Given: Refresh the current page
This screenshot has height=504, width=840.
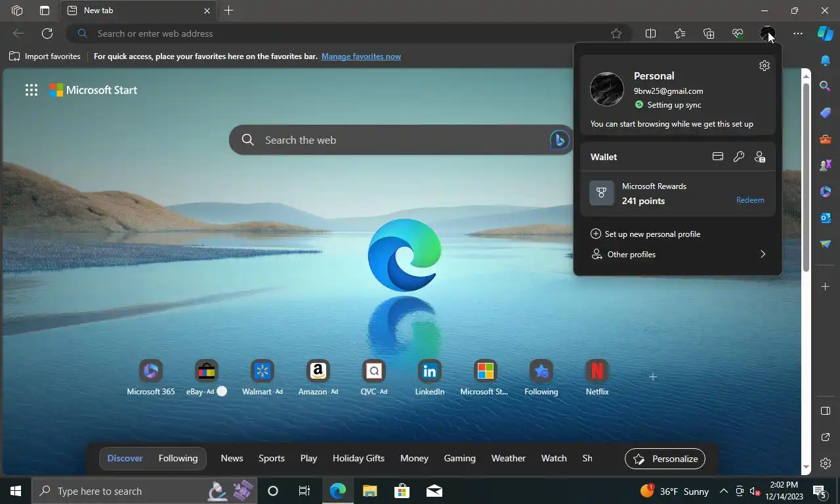Looking at the screenshot, I should click(x=47, y=33).
